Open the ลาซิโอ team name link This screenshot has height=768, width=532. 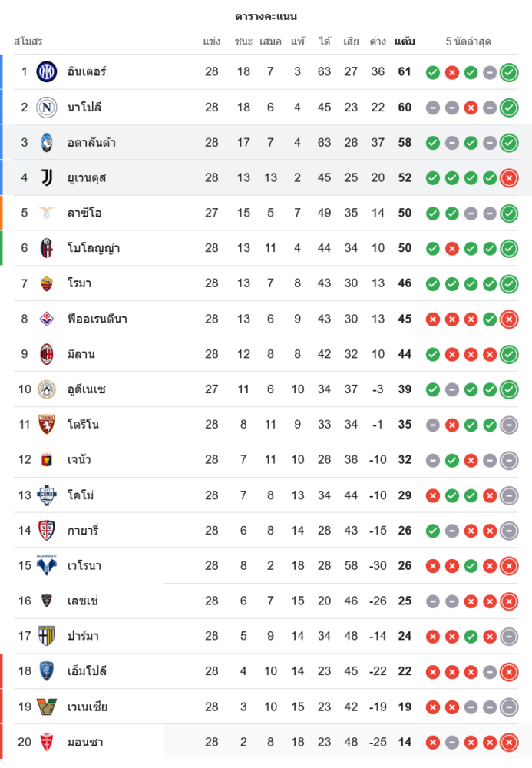[x=84, y=214]
